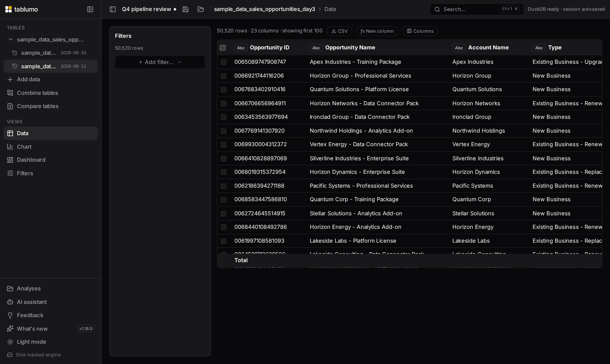Viewport: 610px width, 364px height.
Task: Open Combine tables
Action: point(51,93)
